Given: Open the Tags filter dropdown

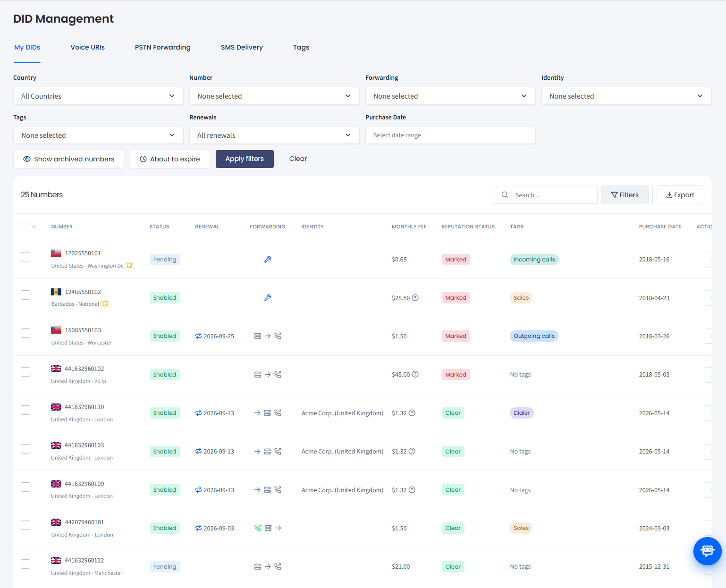Looking at the screenshot, I should click(98, 135).
